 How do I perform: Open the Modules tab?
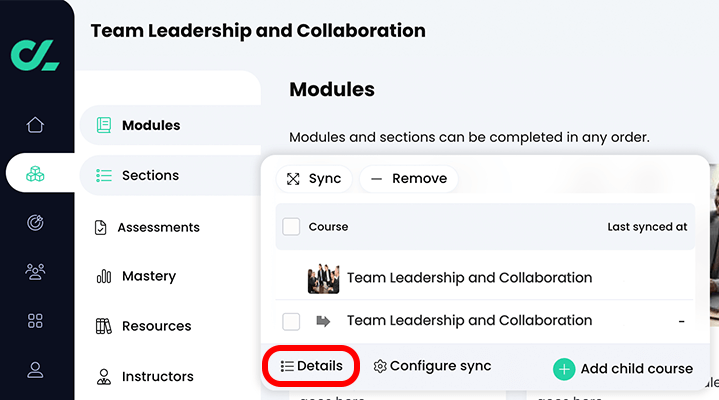click(150, 125)
